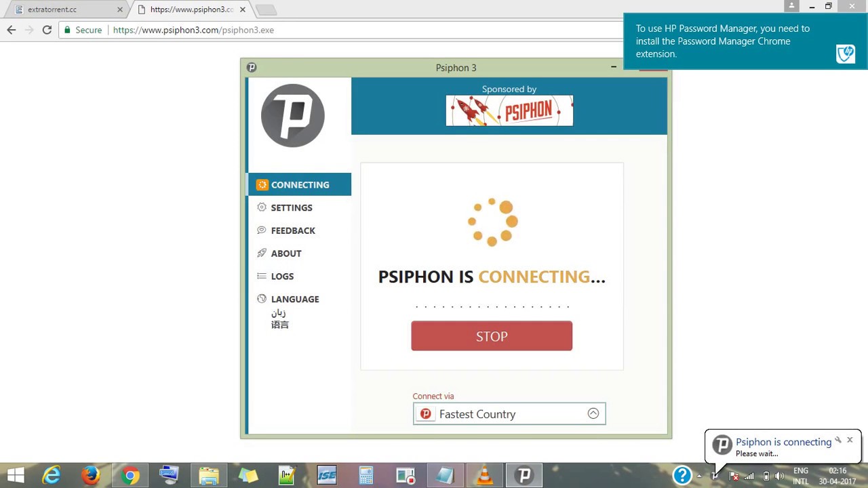
Task: Launch Internet Explorer from the taskbar
Action: click(52, 475)
